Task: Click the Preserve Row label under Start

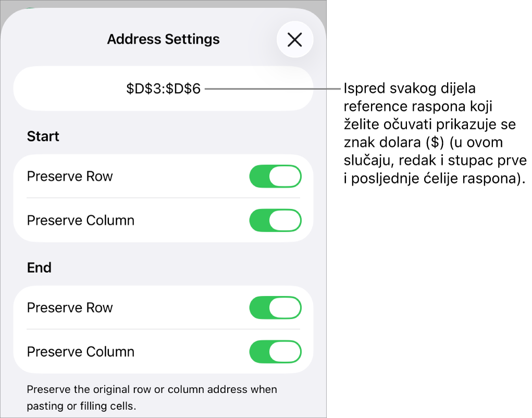Action: 69,176
